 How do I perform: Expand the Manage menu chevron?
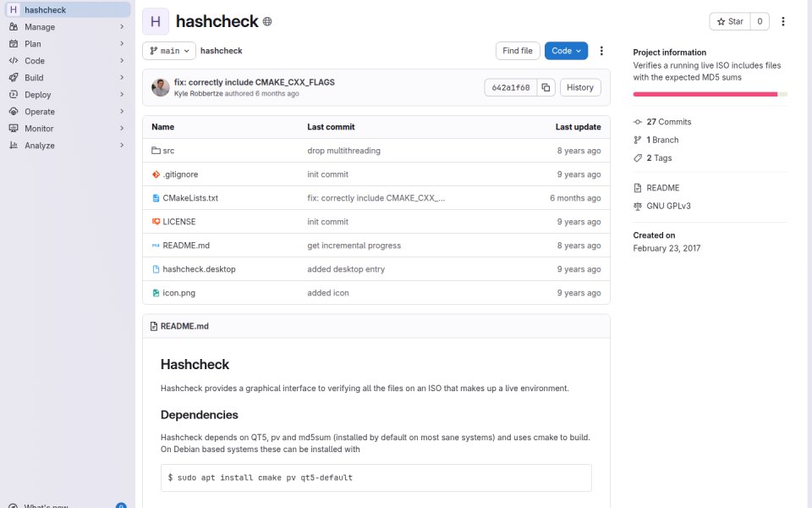pos(122,27)
